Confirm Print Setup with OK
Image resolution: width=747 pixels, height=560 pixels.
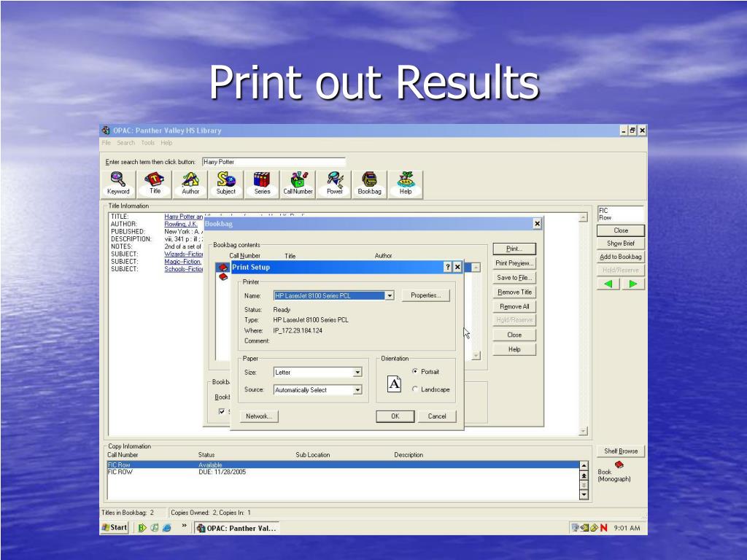[395, 416]
